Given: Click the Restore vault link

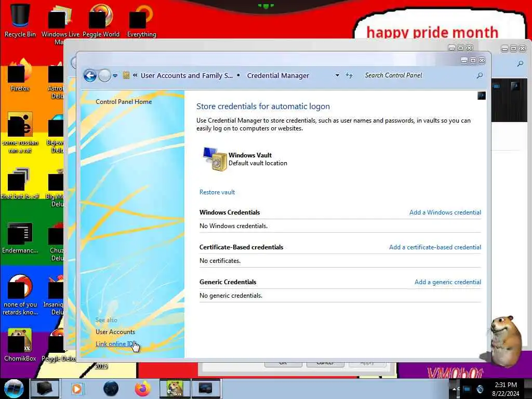Looking at the screenshot, I should point(217,192).
